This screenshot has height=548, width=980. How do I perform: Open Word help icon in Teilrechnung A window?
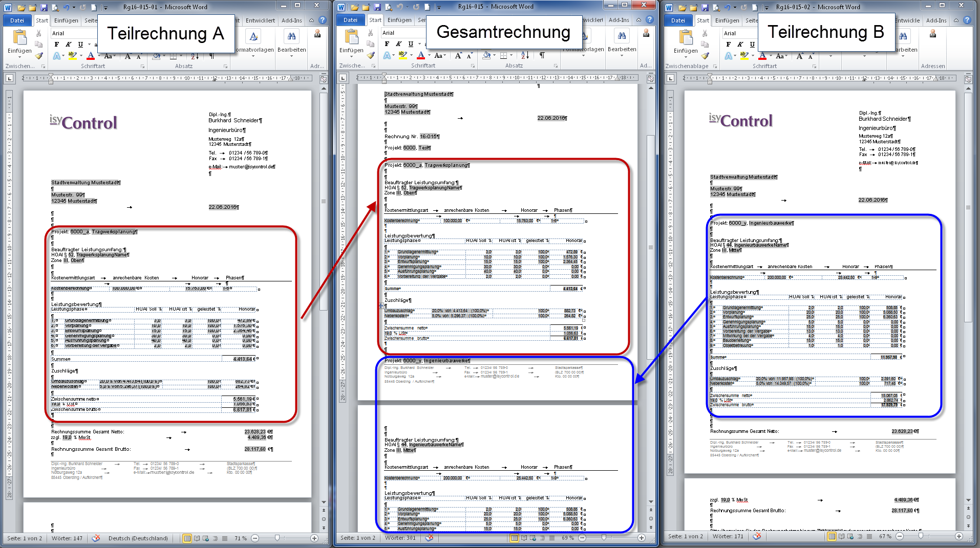322,20
